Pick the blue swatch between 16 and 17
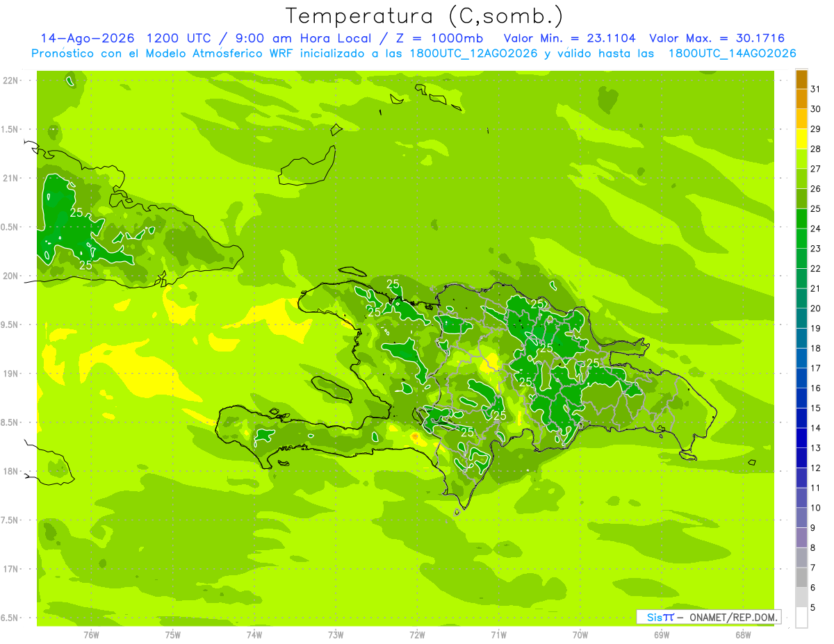The height and width of the screenshot is (644, 834). coord(801,379)
